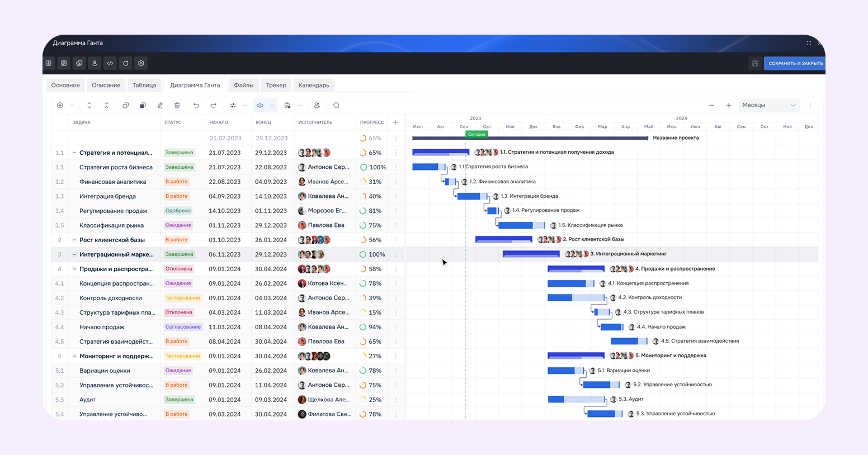Select the Сегодня marker on the timeline

click(476, 135)
